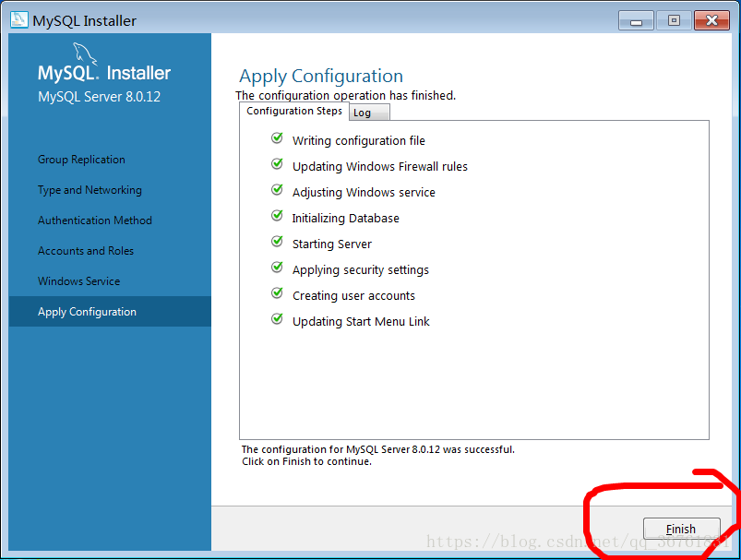The image size is (741, 560).
Task: Click the green check beside Updating Windows Firewall rules
Action: [278, 164]
